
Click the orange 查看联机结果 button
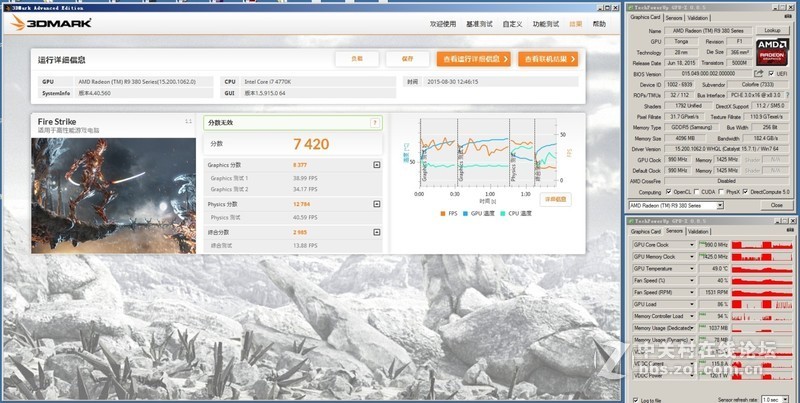pos(548,59)
